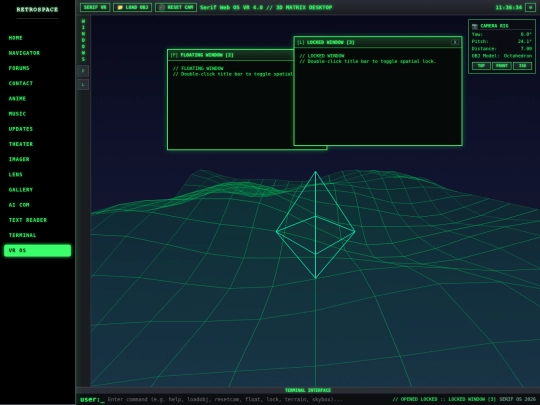Click the SERIF VR toolbar button

pyautogui.click(x=95, y=7)
